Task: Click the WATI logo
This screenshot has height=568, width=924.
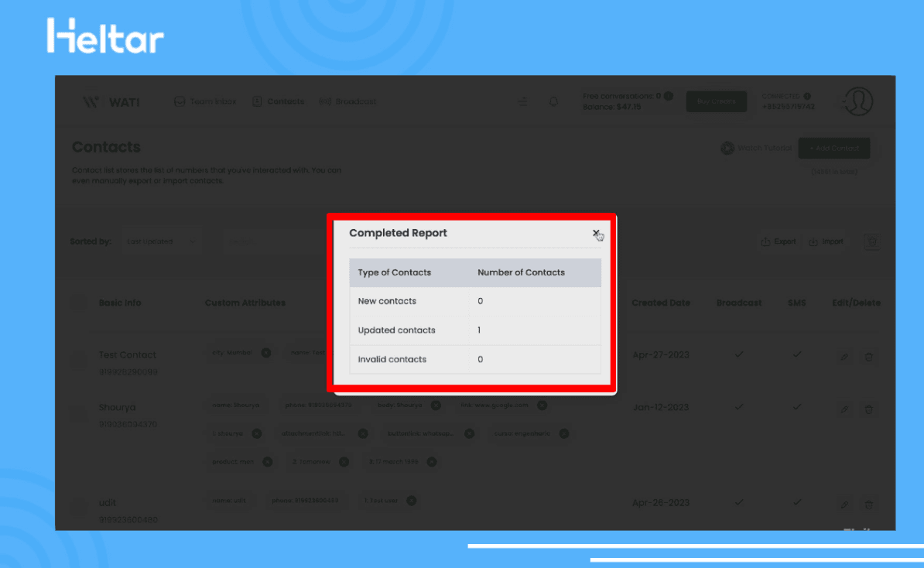Action: 111,102
